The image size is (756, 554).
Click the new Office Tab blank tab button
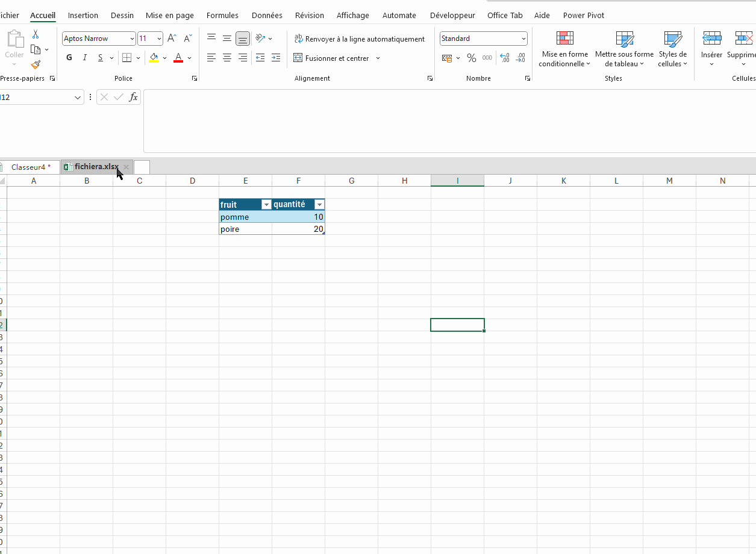[142, 167]
